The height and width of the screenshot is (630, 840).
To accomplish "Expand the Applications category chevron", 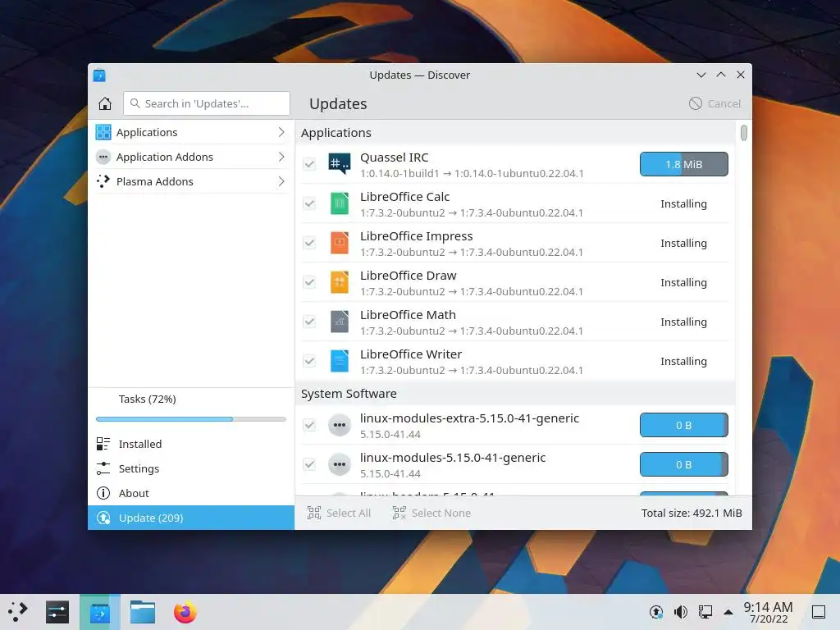I will tap(281, 132).
